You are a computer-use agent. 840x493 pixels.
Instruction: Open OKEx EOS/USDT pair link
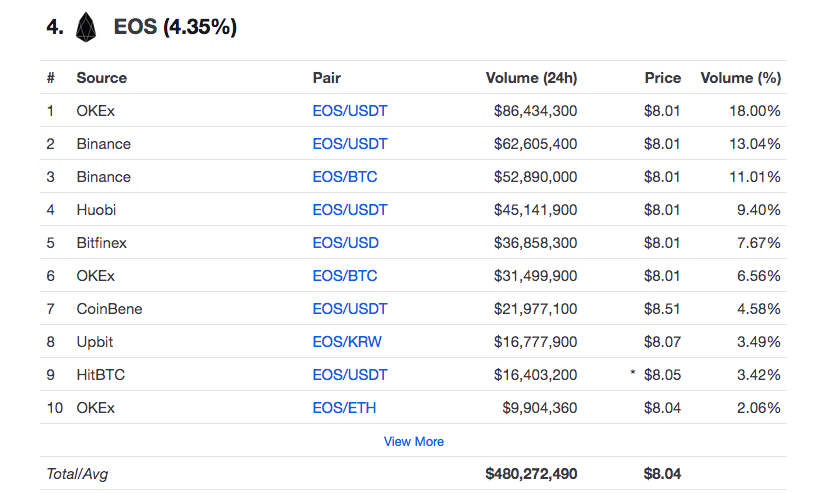click(x=350, y=111)
